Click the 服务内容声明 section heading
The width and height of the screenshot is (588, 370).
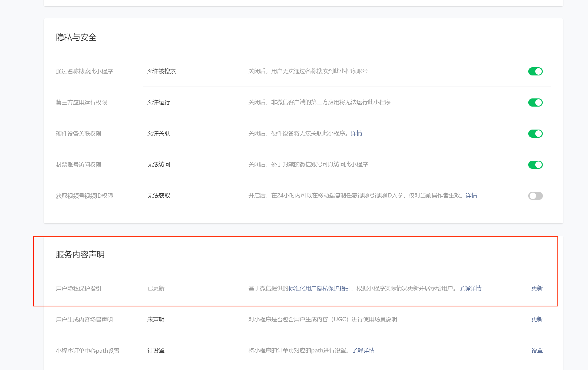coord(80,255)
